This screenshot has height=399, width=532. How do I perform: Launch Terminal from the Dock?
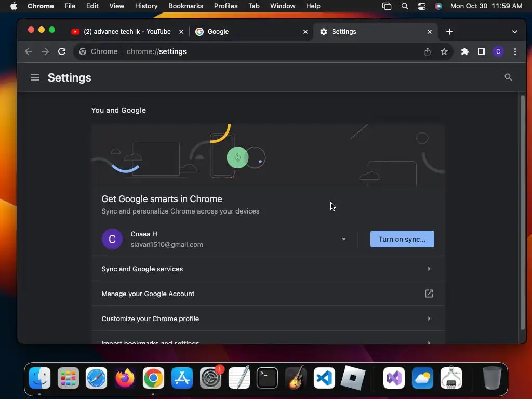(268, 378)
